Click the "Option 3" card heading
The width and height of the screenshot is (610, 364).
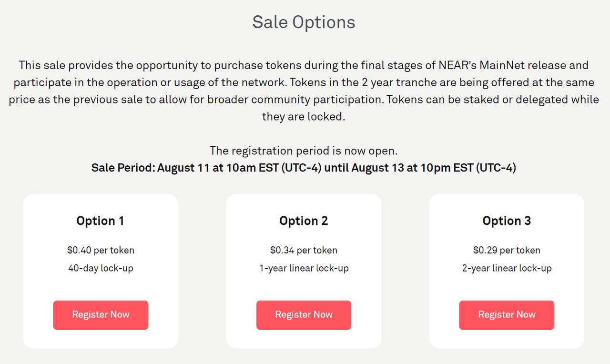pyautogui.click(x=507, y=221)
